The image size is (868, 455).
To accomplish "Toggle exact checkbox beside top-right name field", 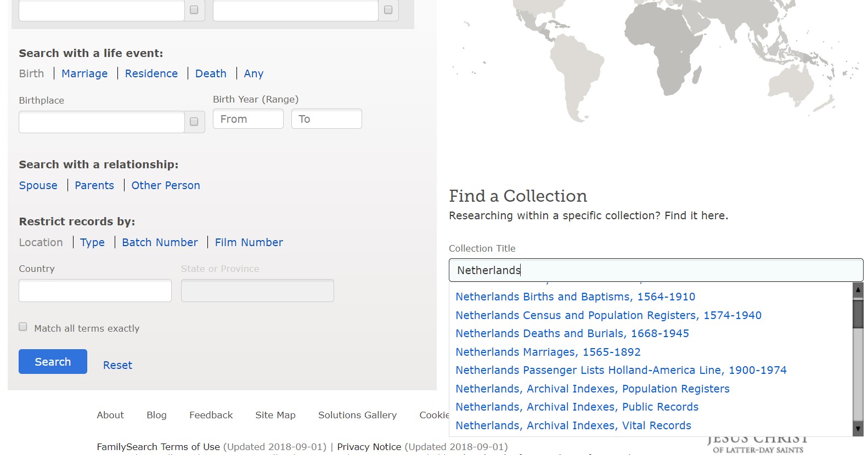I will (x=388, y=10).
